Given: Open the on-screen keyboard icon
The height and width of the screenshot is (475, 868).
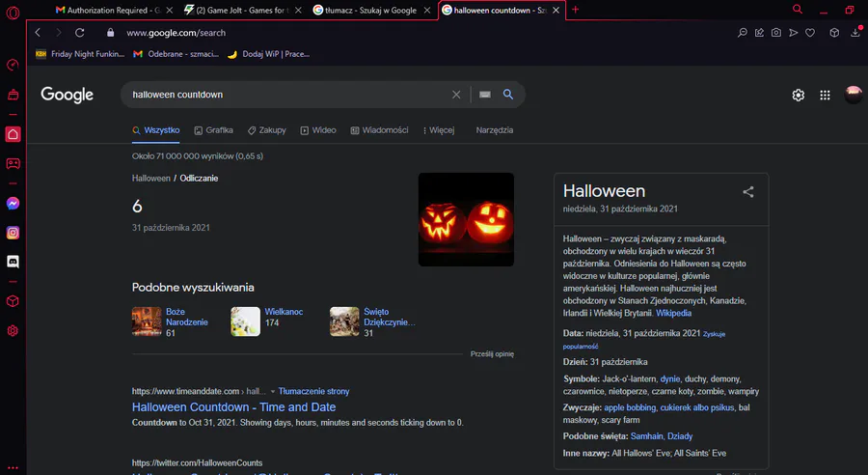Looking at the screenshot, I should tap(485, 95).
